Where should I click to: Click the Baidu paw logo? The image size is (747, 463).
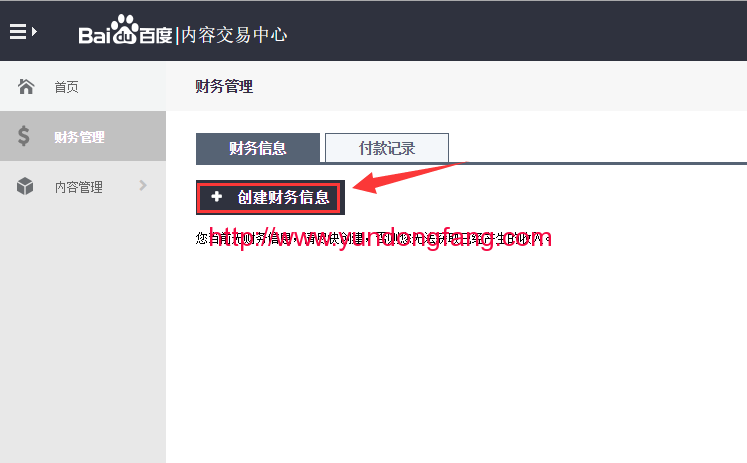[x=124, y=29]
